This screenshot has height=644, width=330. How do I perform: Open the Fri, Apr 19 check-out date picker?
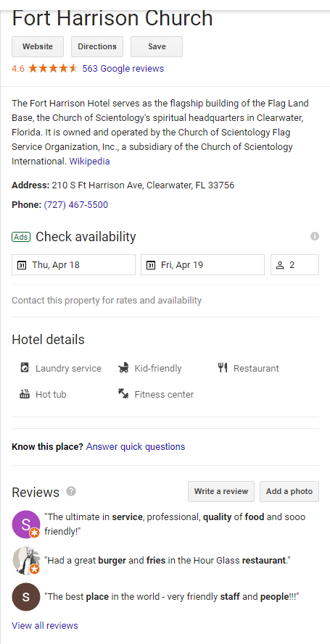pos(202,265)
